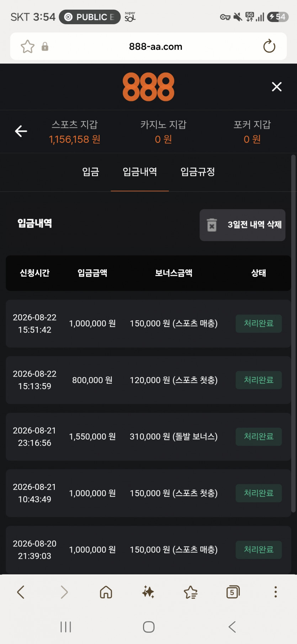The image size is (297, 644).
Task: Open the bookmarks list star icon
Action: [x=191, y=592]
